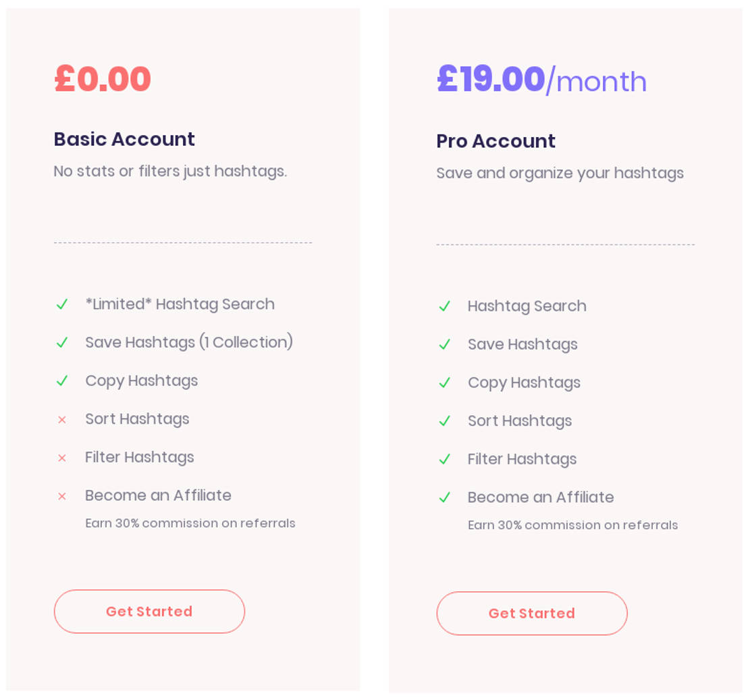This screenshot has width=748, height=700.
Task: Click Pro plan Earn 30% commission on referrals text
Action: click(x=572, y=525)
